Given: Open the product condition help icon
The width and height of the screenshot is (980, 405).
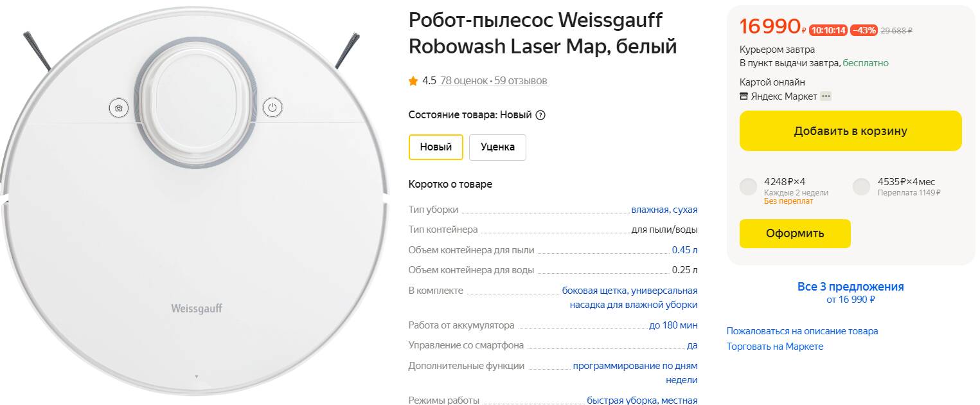Looking at the screenshot, I should pos(540,116).
